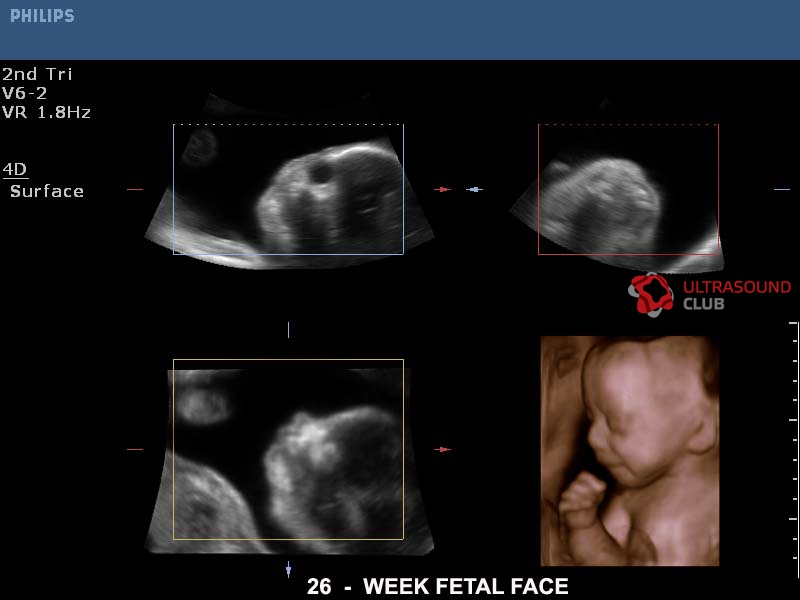Select the '2nd Tri' preset label
This screenshot has height=600, width=800.
(x=37, y=74)
